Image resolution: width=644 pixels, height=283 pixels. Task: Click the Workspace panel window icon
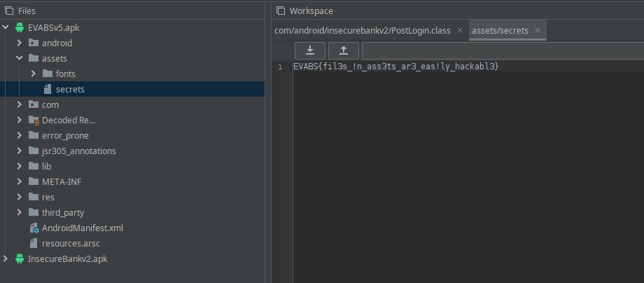281,11
